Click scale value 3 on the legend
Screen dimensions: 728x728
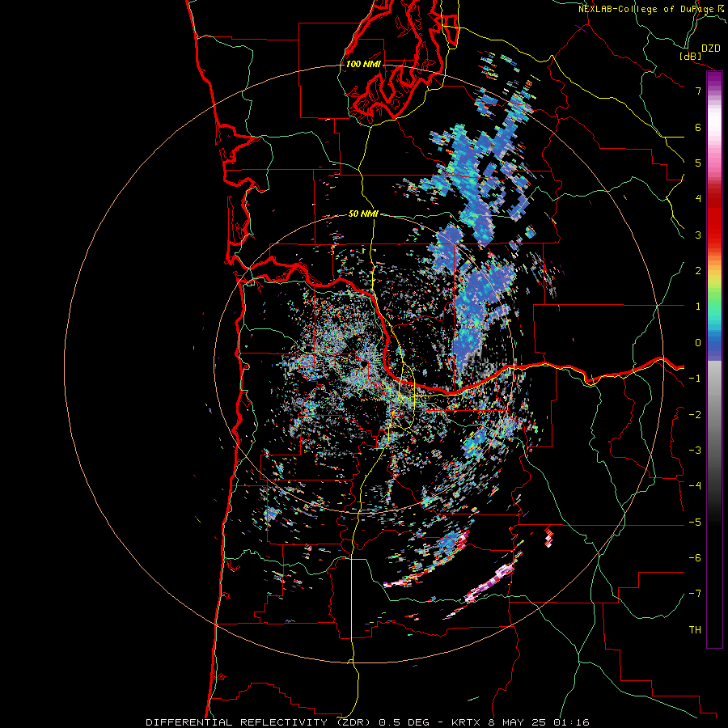click(698, 235)
